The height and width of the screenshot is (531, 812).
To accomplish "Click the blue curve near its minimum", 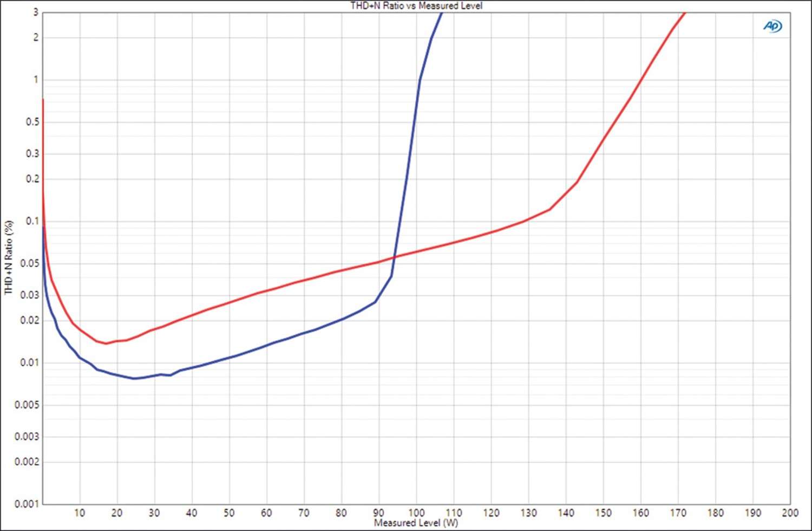I will click(x=134, y=378).
